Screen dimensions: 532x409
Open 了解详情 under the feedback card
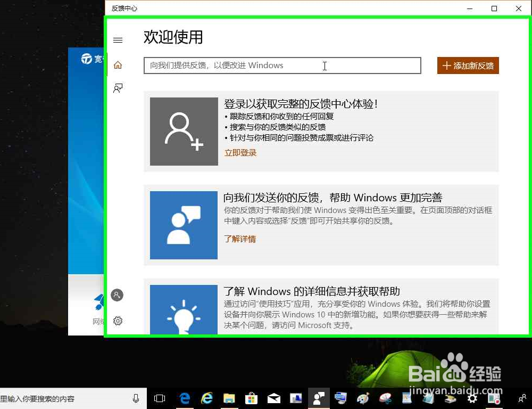(x=239, y=239)
